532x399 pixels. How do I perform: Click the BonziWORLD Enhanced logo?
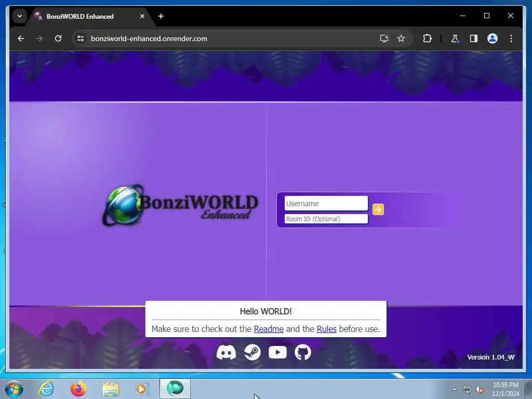180,206
